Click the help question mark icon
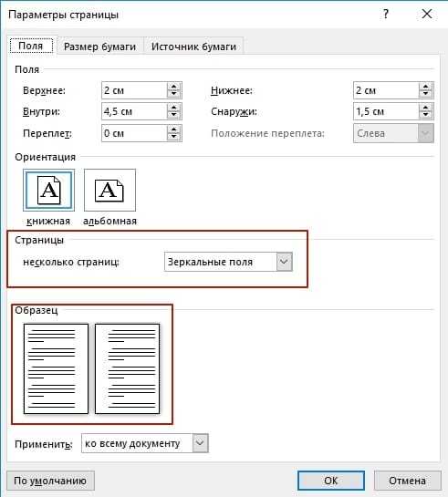Screen dimensions: 448x497 [386, 15]
